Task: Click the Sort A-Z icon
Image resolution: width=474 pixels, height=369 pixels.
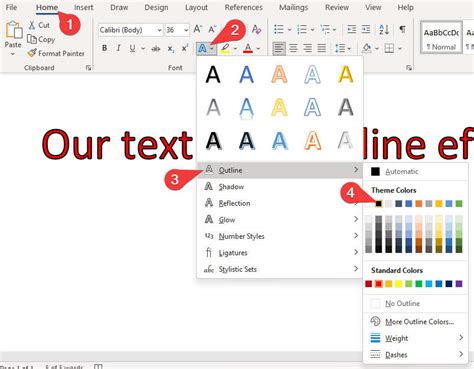Action: [384, 30]
